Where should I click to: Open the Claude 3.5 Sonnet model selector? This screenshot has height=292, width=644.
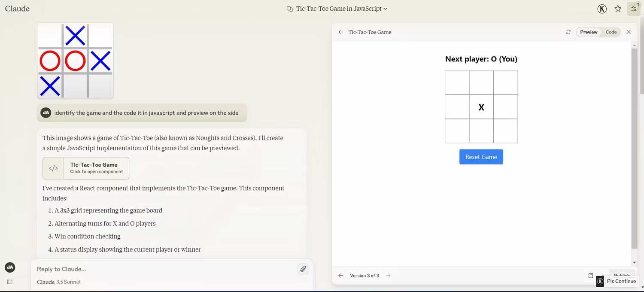[x=59, y=282]
